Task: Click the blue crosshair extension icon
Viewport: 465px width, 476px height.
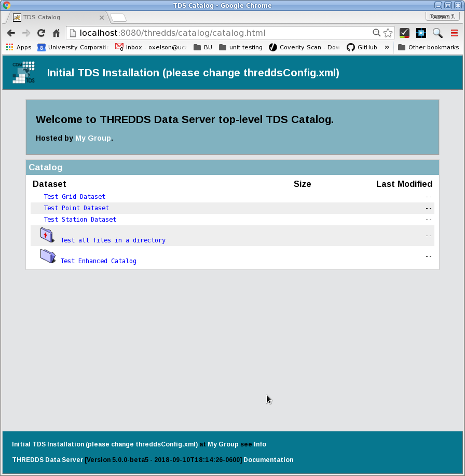Action: coord(421,32)
